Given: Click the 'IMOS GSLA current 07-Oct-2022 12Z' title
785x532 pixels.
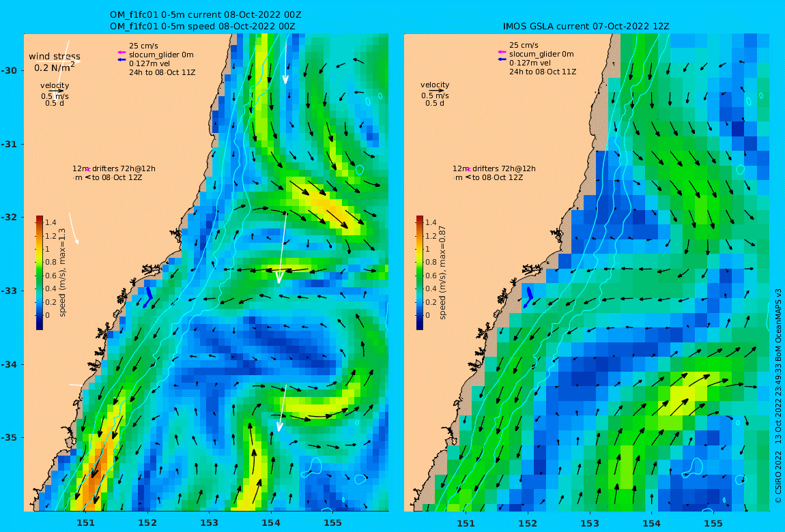Looking at the screenshot, I should (x=586, y=26).
